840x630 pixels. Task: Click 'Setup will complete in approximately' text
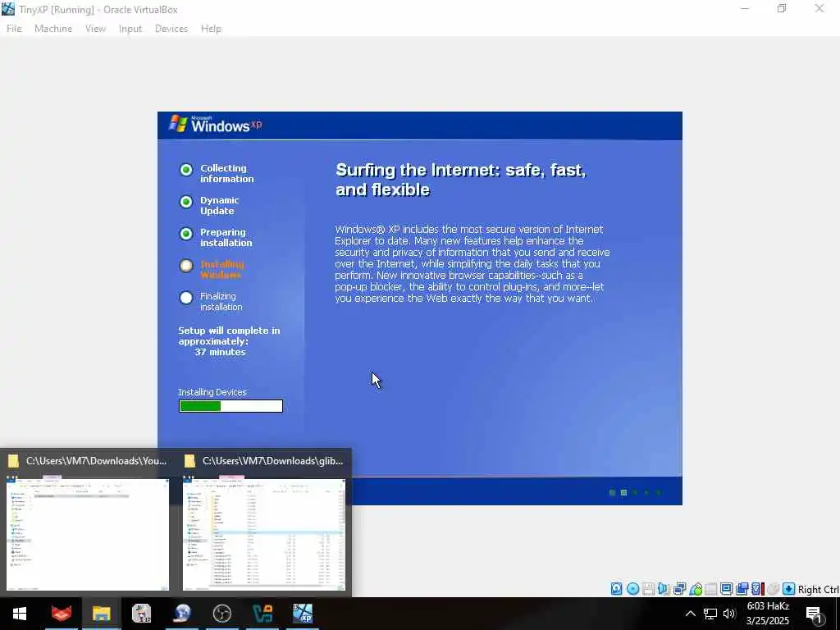point(229,336)
